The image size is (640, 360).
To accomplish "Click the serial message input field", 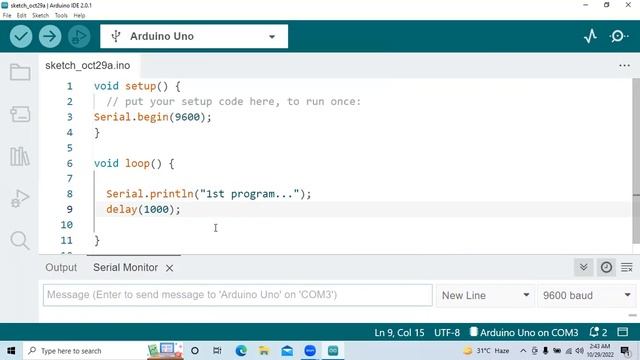I will 238,295.
